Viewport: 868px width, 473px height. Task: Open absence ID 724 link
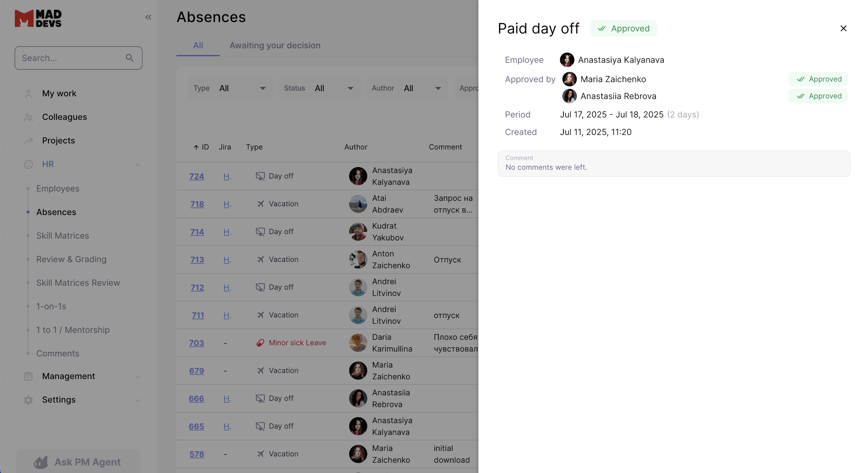[197, 176]
